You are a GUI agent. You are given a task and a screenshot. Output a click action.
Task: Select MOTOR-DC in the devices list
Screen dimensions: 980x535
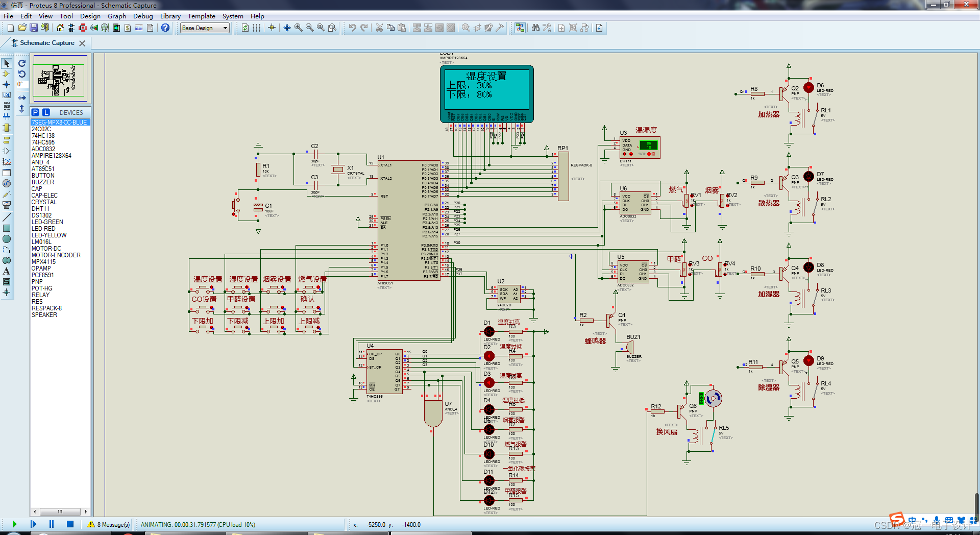tap(46, 249)
